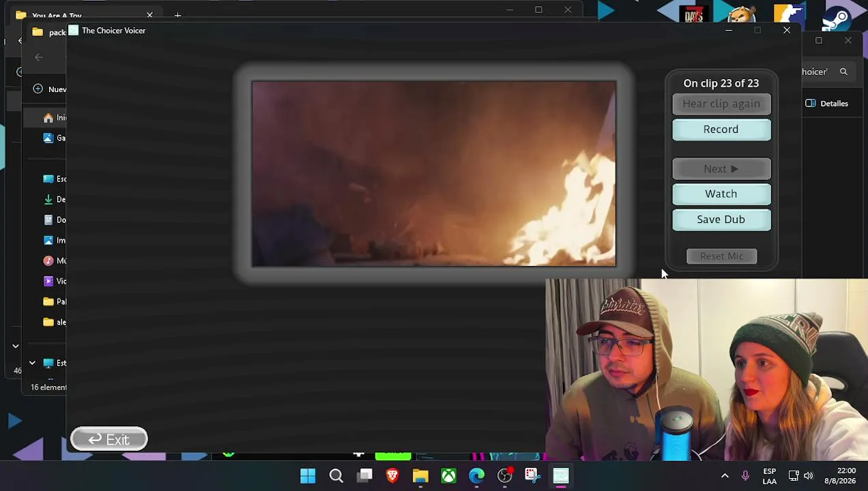Open Task View on the taskbar

click(365, 476)
